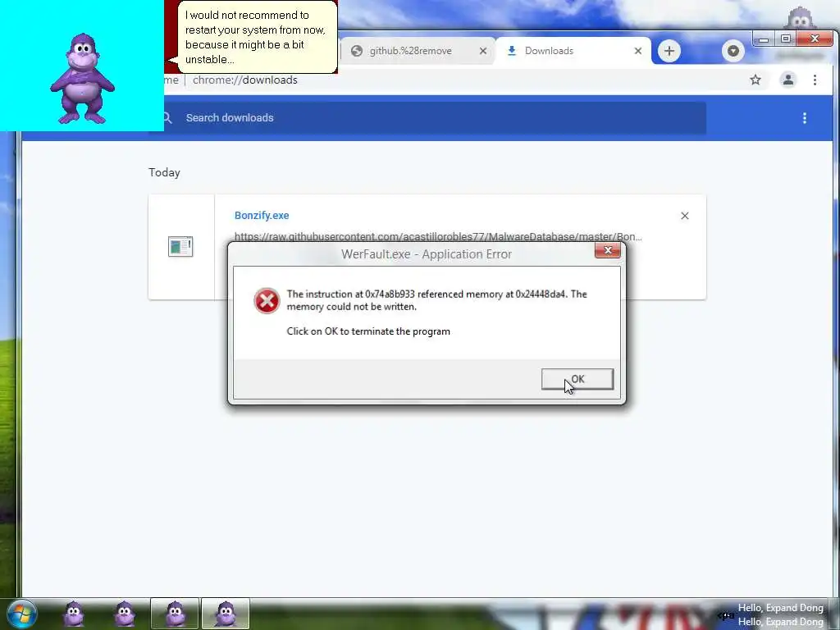The image size is (840, 630).
Task: Open the raw.githubusercontent.com source URL
Action: click(438, 236)
